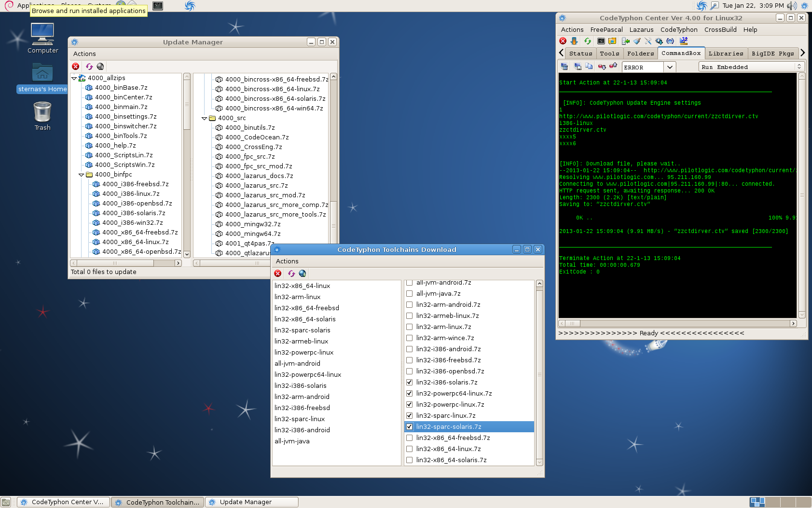Click the right tab scroll chevron in CodeTyphon Center

coord(803,53)
